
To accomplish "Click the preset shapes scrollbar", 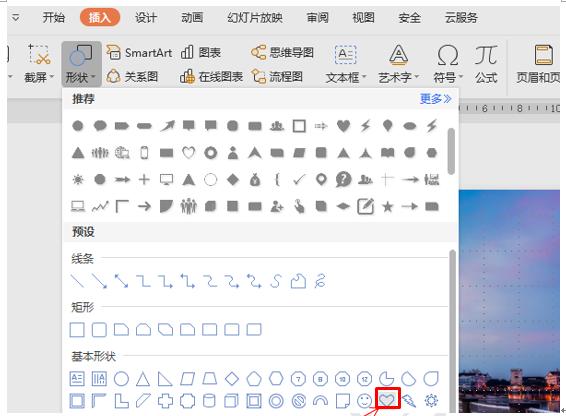I will (452, 330).
